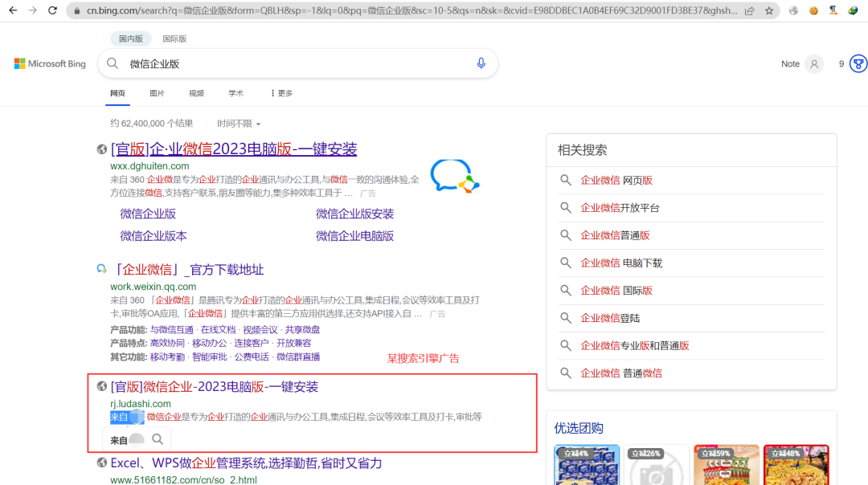Open the Excel、WPS做企业管理系统 result
The height and width of the screenshot is (485, 868).
click(247, 463)
